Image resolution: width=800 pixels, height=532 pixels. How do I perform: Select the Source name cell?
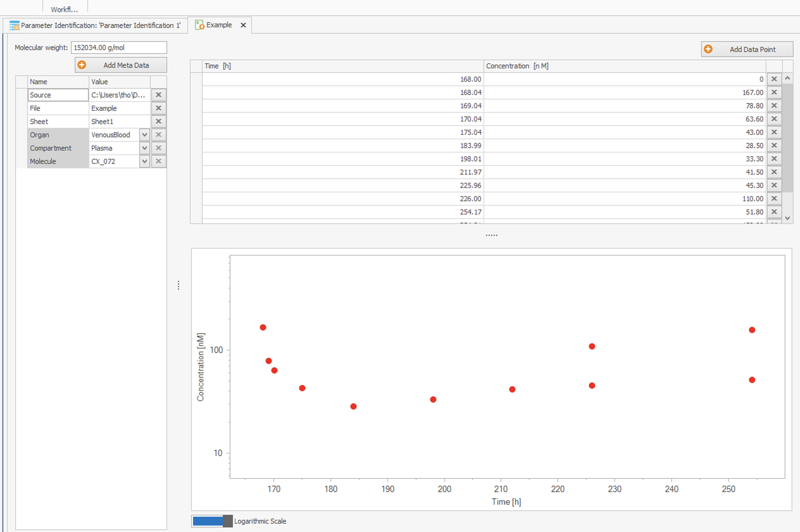[x=58, y=95]
